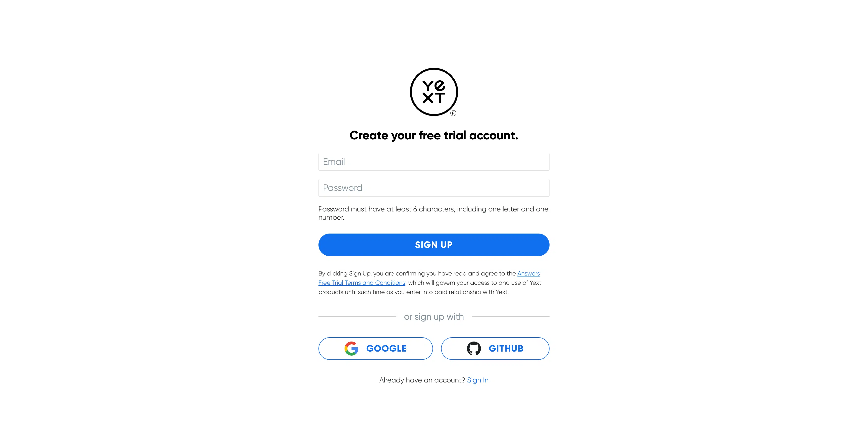Click the registered trademark symbol by logo
The height and width of the screenshot is (447, 868).
point(453,113)
